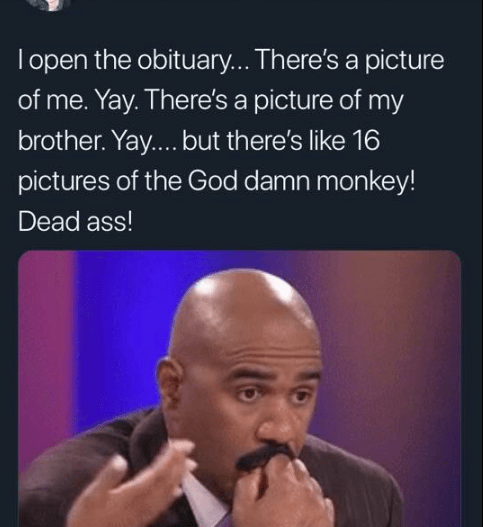
Task: Open the reaction GIF of the bald man
Action: pos(239,389)
